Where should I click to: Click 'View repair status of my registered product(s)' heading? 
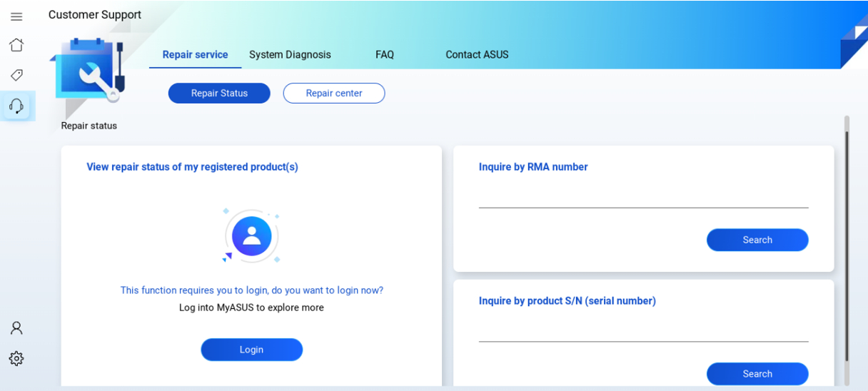point(192,167)
